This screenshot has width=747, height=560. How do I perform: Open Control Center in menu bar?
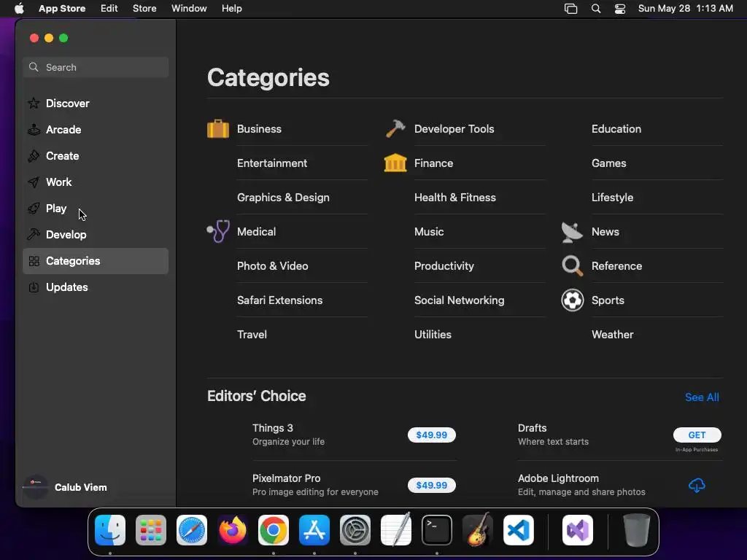pyautogui.click(x=620, y=9)
